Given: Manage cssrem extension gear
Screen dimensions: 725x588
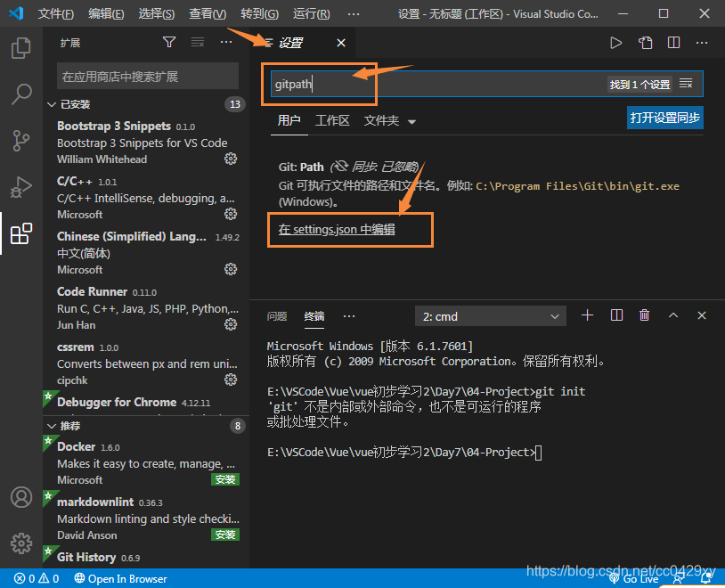Looking at the screenshot, I should coord(231,380).
